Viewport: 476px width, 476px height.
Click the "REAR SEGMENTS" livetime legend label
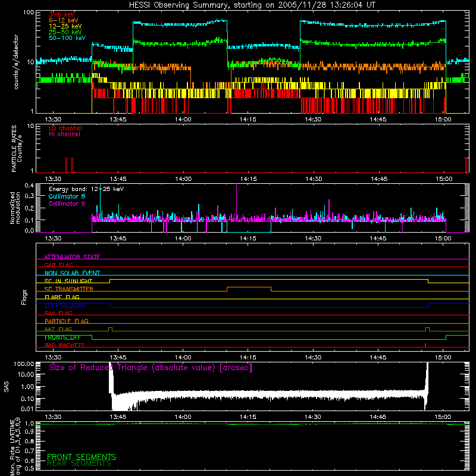[x=79, y=464]
